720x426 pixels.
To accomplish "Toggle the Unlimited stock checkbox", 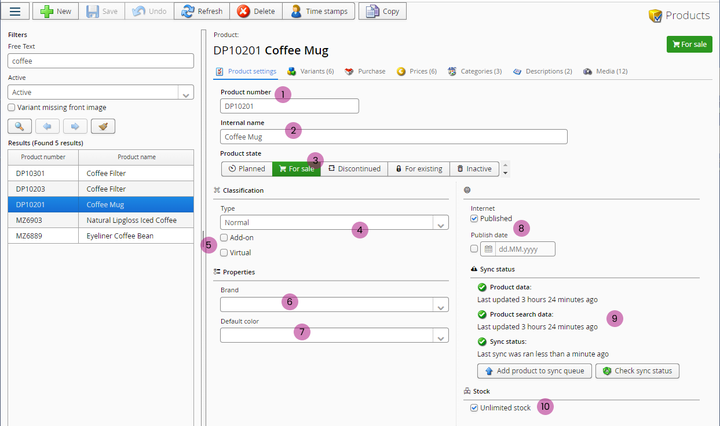I will click(475, 408).
